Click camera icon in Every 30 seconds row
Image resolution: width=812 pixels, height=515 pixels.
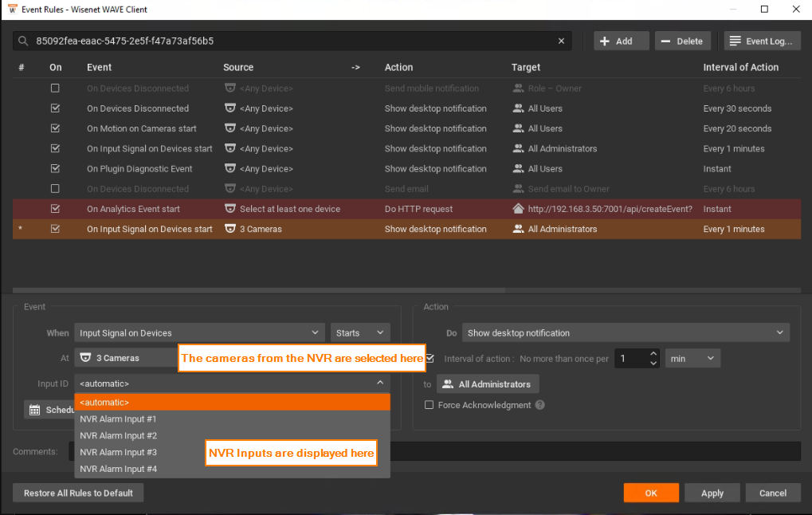pos(230,108)
